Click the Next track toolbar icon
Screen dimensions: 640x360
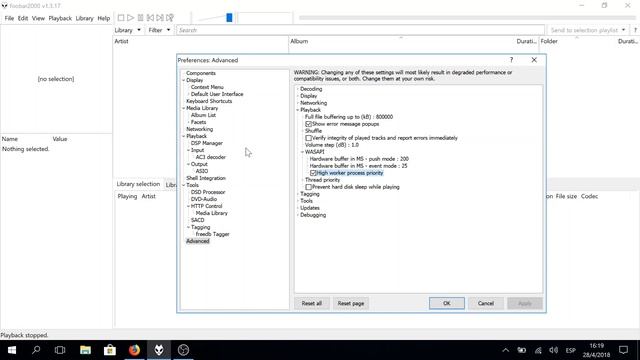point(160,18)
